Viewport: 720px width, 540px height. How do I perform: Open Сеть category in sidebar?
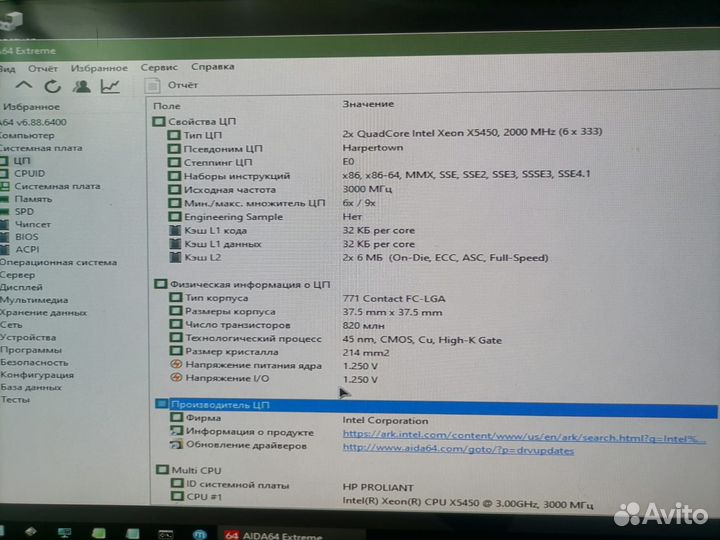coord(11,325)
